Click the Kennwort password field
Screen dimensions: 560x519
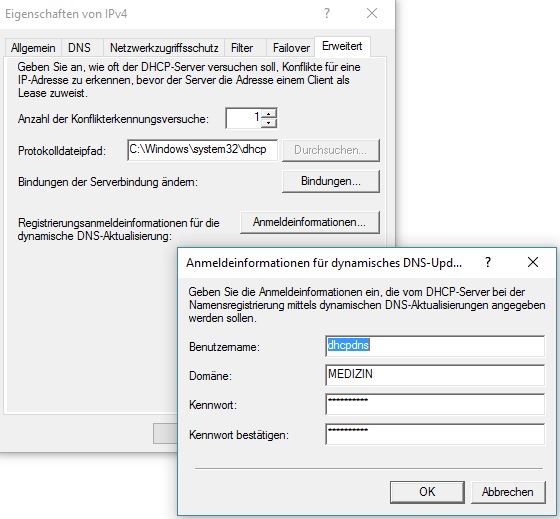click(x=435, y=404)
